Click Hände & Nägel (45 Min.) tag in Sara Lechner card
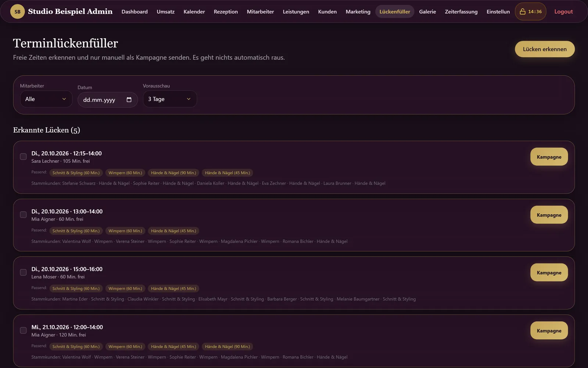 (x=227, y=173)
